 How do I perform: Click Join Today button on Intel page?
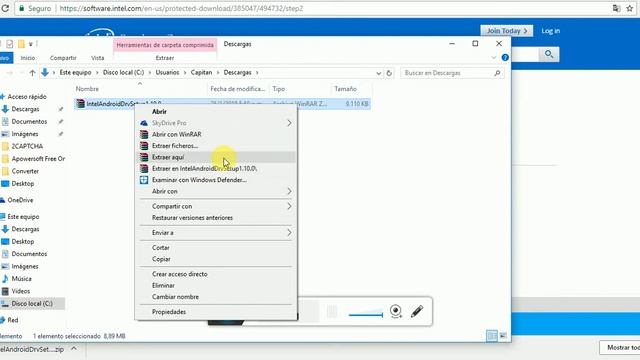507,31
